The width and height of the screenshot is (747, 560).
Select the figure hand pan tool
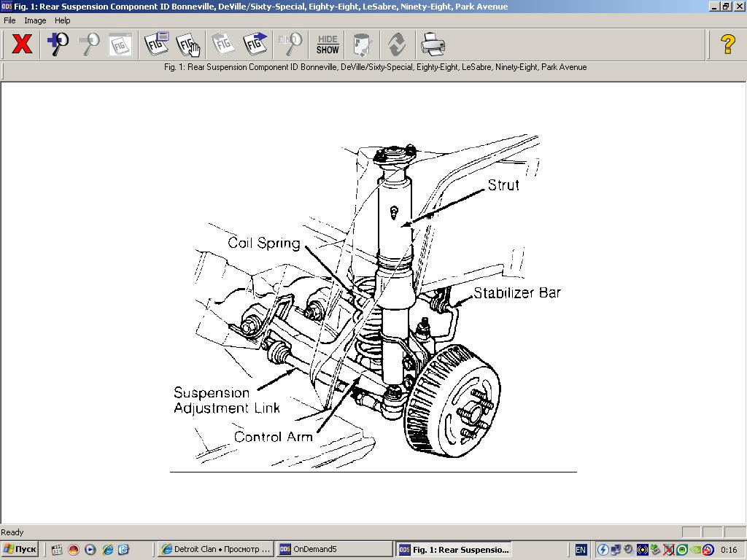[188, 44]
